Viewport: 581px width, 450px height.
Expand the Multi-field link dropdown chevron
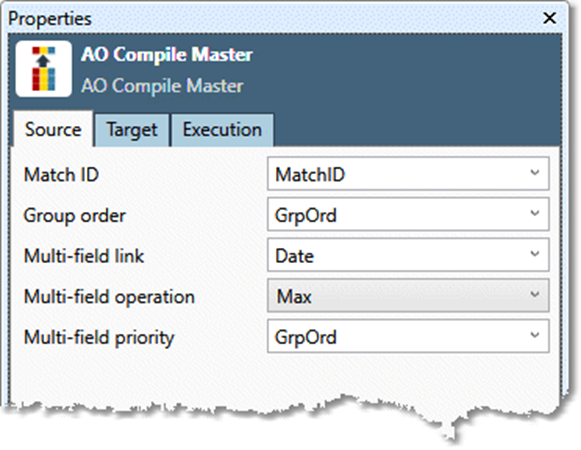tap(534, 254)
